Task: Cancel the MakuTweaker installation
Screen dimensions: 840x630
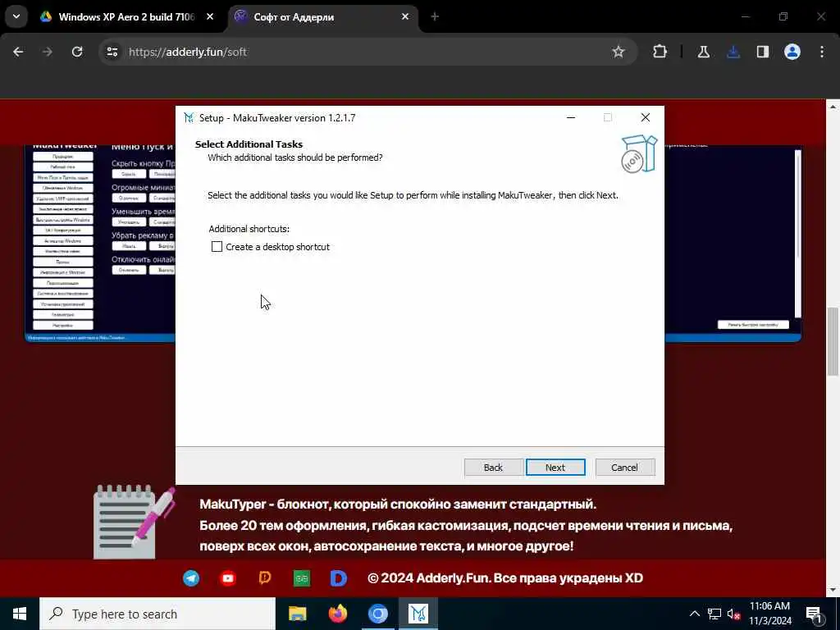Action: (x=624, y=467)
